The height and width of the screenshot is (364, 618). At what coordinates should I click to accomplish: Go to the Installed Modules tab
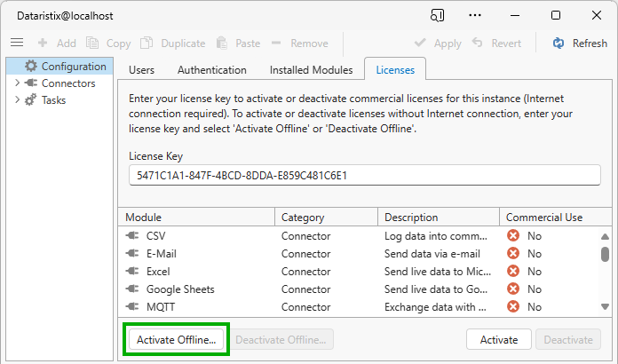(311, 70)
